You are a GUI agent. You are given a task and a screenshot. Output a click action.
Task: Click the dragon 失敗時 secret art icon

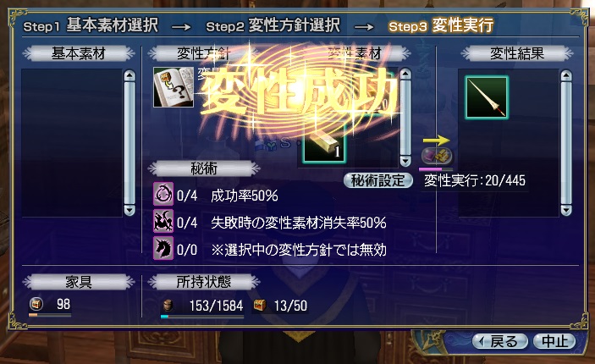coord(163,221)
